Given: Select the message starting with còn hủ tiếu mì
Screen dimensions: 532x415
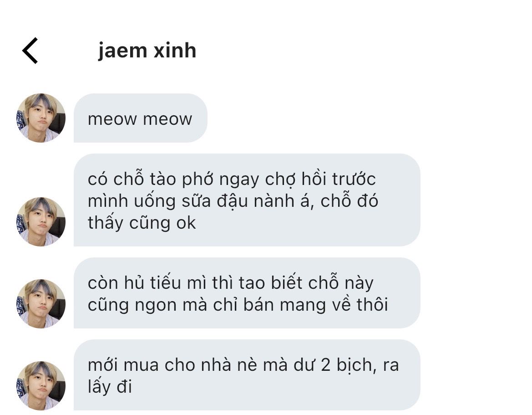Looking at the screenshot, I should [247, 293].
